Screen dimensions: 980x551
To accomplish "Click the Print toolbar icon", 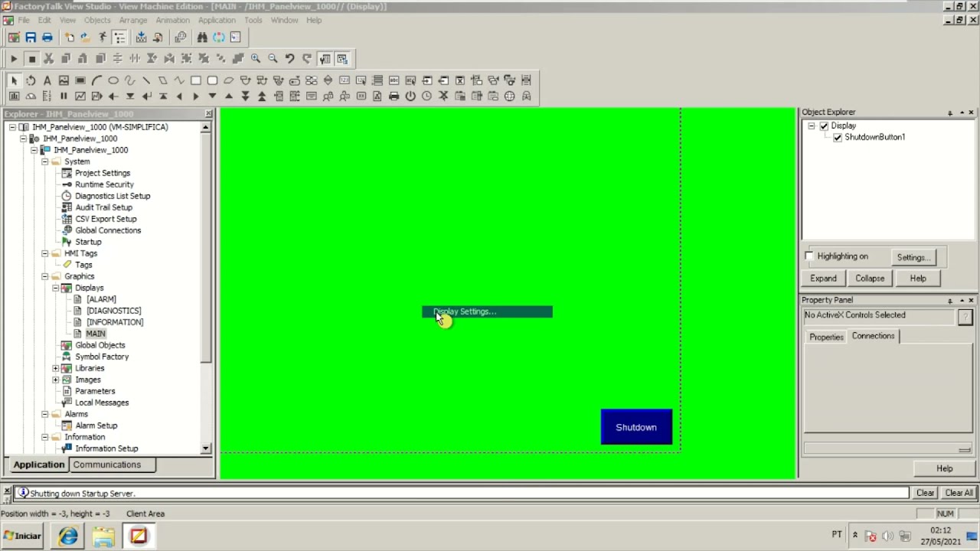I will click(47, 37).
